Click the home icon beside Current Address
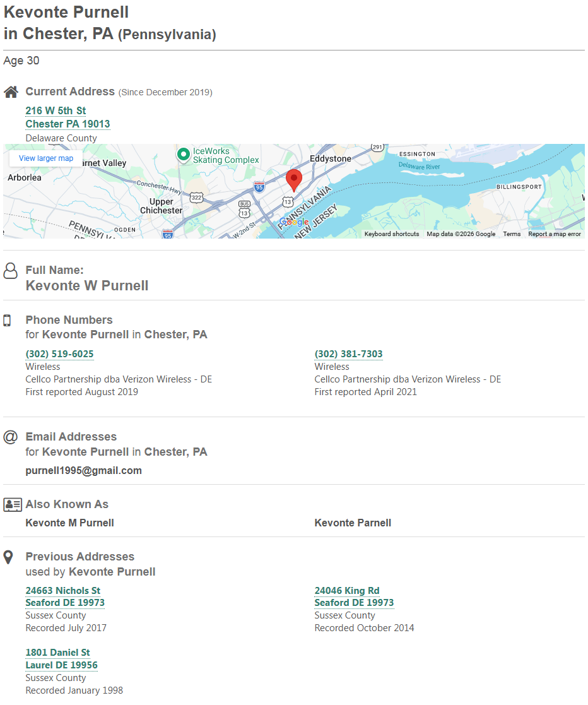The width and height of the screenshot is (588, 705). (11, 92)
